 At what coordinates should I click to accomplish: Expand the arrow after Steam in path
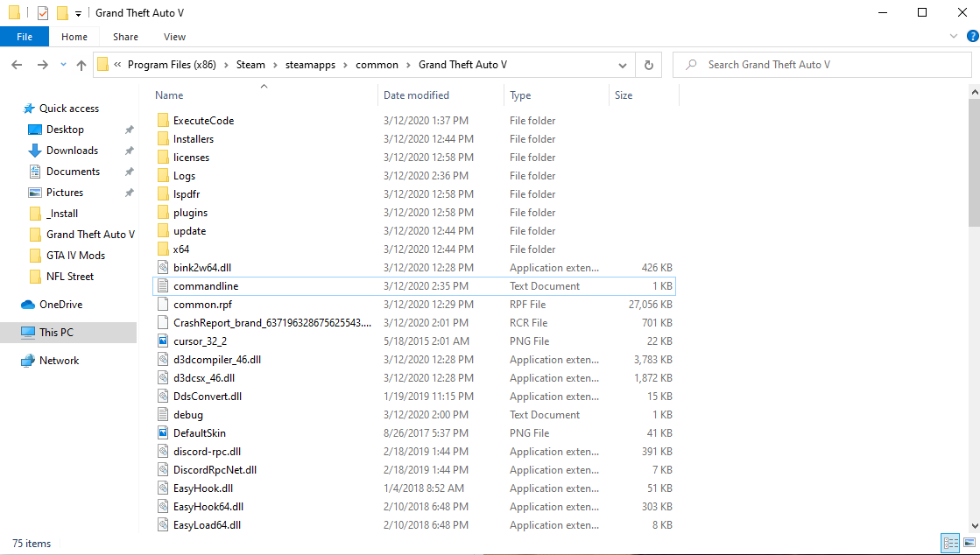pyautogui.click(x=276, y=65)
